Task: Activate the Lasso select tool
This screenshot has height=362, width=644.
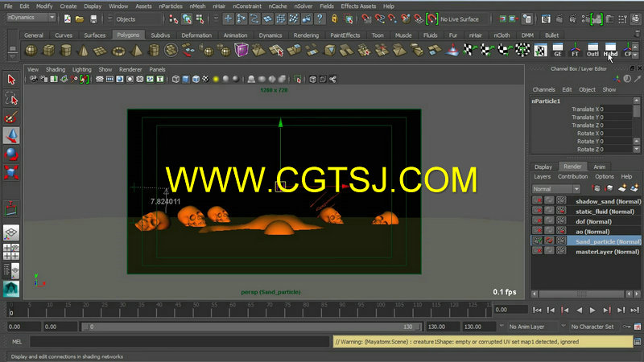Action: click(11, 99)
